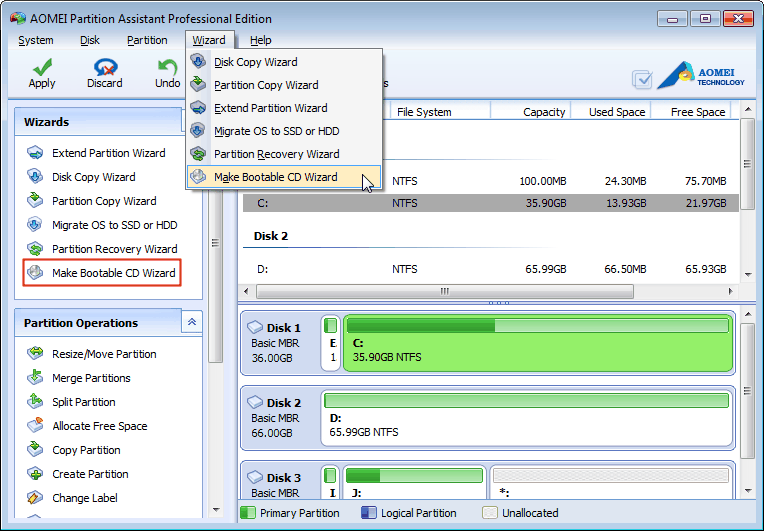Click the Split Partition icon

(35, 401)
